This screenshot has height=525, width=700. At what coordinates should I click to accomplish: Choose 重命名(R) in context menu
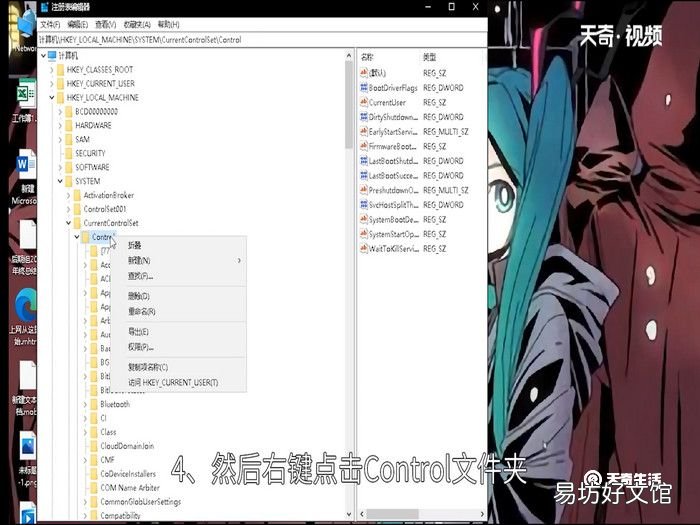pyautogui.click(x=179, y=311)
